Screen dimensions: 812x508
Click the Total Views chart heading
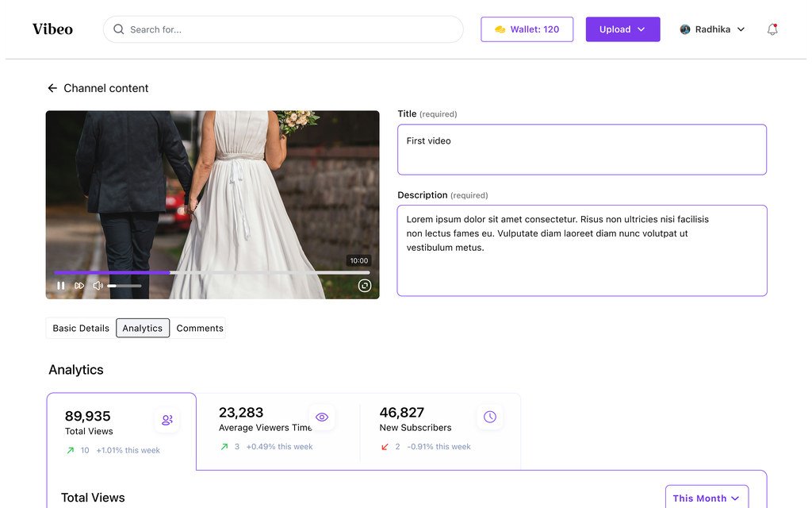tap(93, 498)
